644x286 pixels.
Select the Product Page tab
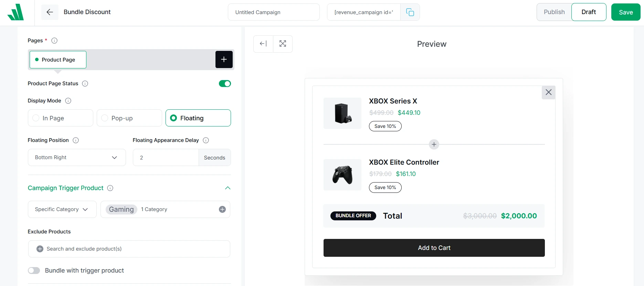58,59
